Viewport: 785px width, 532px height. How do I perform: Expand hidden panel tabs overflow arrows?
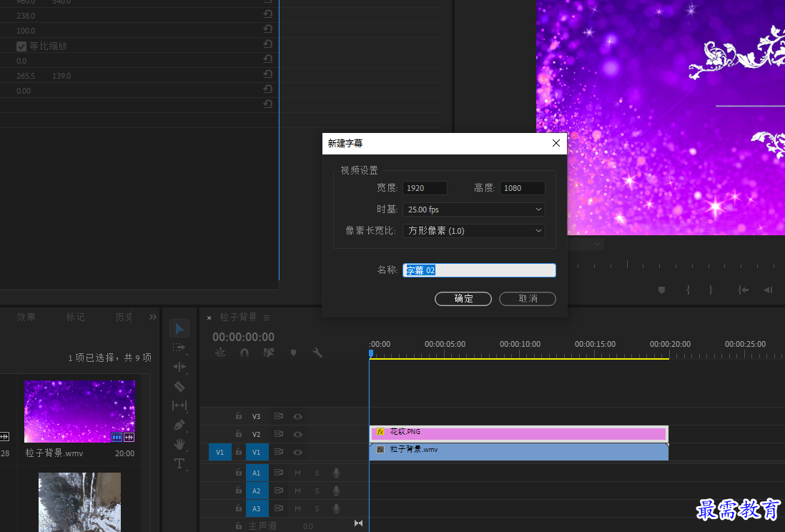[153, 317]
